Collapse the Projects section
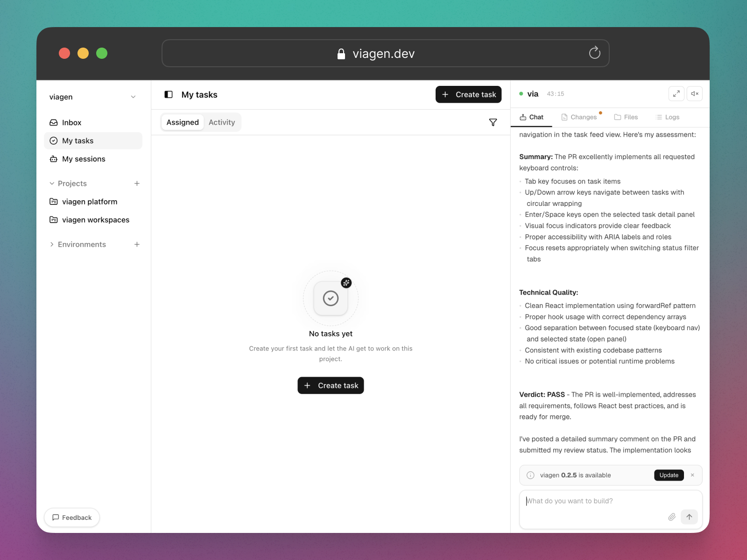 point(52,183)
